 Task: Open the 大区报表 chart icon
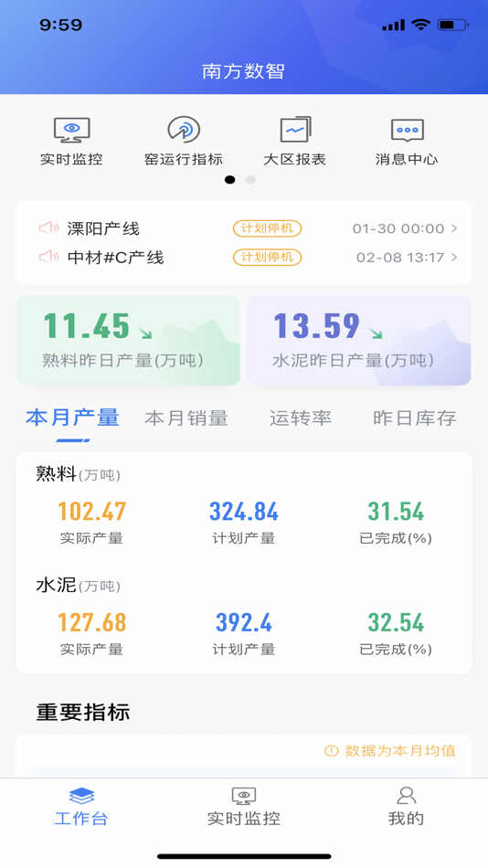[295, 130]
